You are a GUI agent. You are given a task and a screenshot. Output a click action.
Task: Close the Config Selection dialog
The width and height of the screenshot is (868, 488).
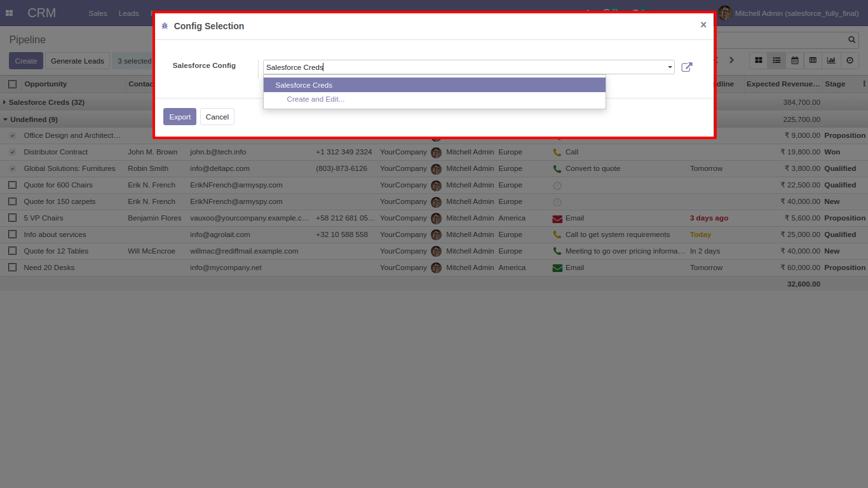click(x=703, y=25)
